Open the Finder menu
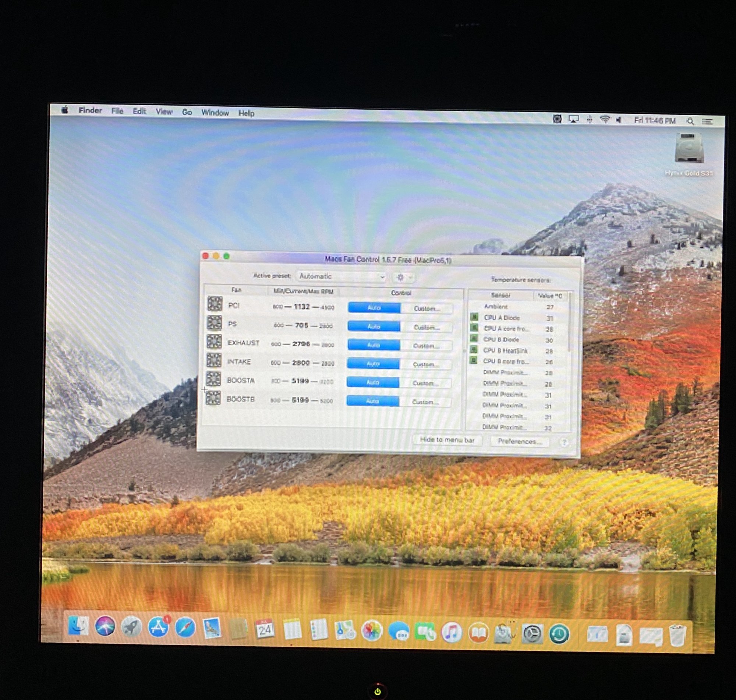The image size is (736, 700). click(x=90, y=110)
